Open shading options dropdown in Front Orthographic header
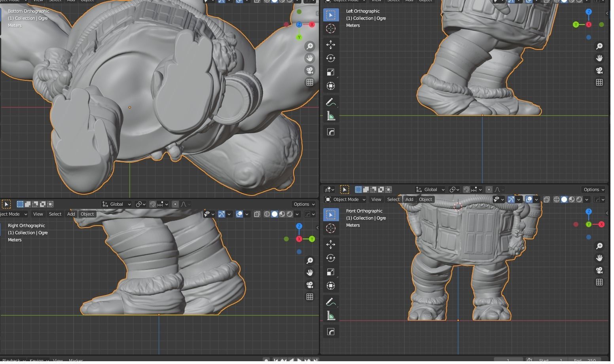 click(587, 200)
